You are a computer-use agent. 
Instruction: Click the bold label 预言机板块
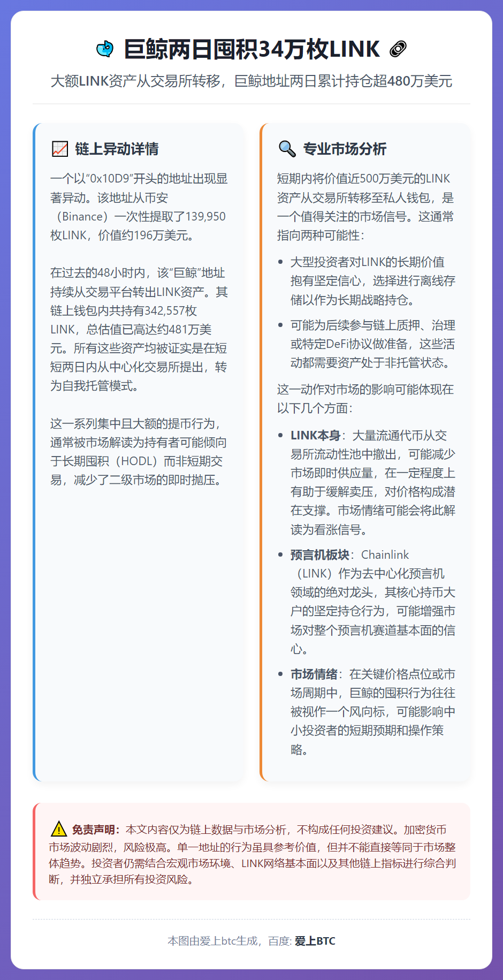coord(319,554)
